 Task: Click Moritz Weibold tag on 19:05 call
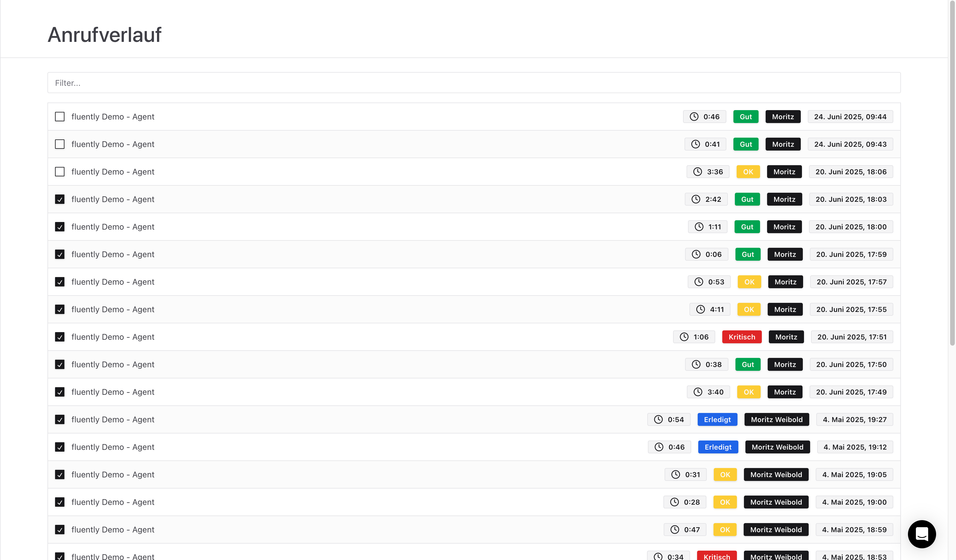point(776,474)
